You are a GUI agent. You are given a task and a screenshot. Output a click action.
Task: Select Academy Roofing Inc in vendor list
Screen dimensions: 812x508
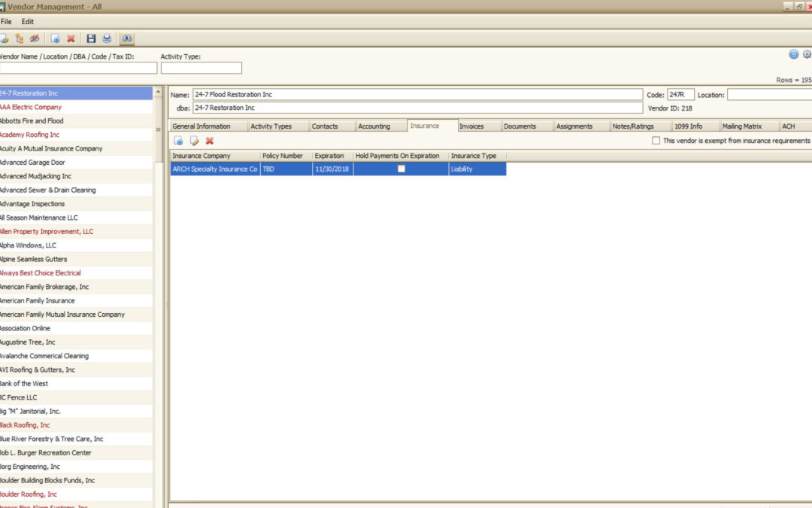(x=30, y=135)
